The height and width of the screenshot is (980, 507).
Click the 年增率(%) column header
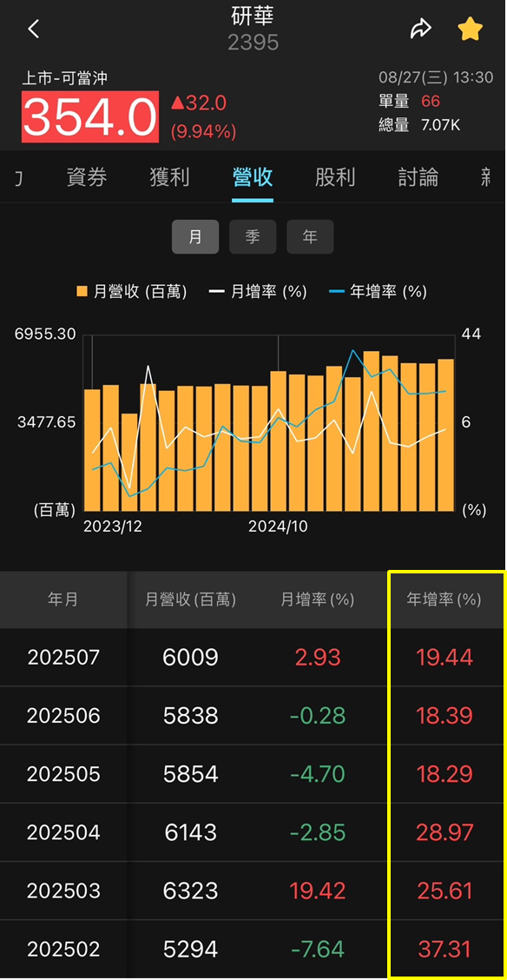[444, 600]
